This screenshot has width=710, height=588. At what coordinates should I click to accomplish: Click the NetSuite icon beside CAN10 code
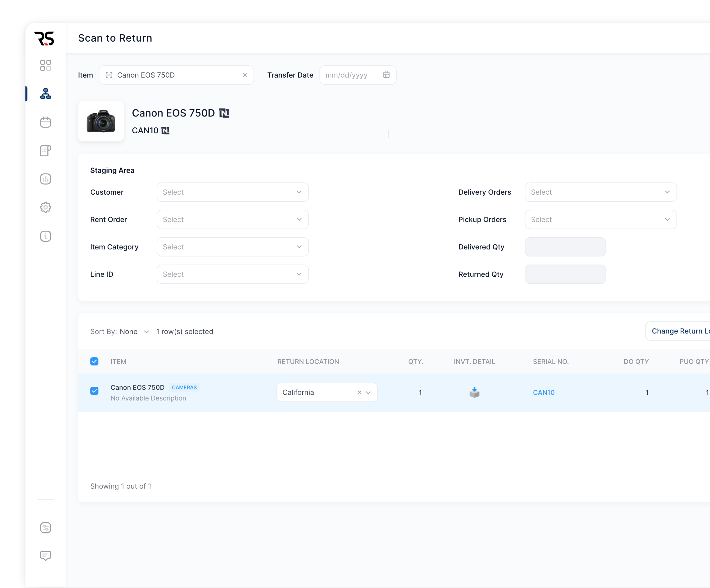pos(165,131)
